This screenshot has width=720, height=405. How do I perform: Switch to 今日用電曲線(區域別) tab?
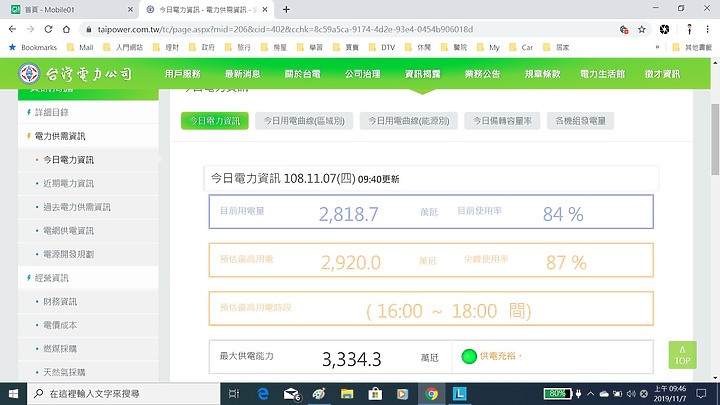click(304, 121)
